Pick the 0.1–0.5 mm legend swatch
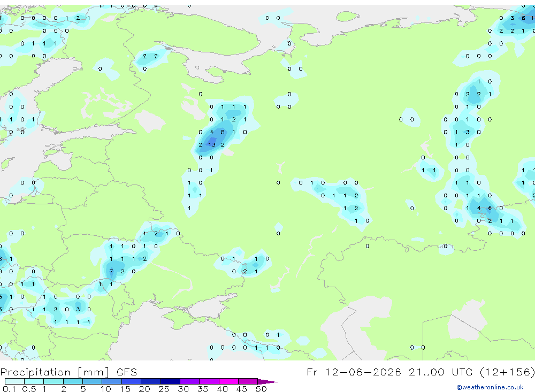 coord(14,381)
